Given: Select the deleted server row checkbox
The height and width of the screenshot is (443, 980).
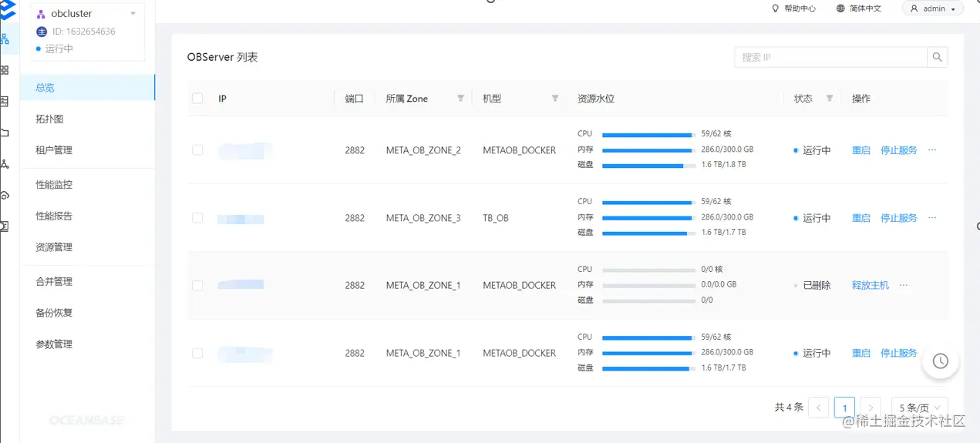Looking at the screenshot, I should [x=197, y=285].
